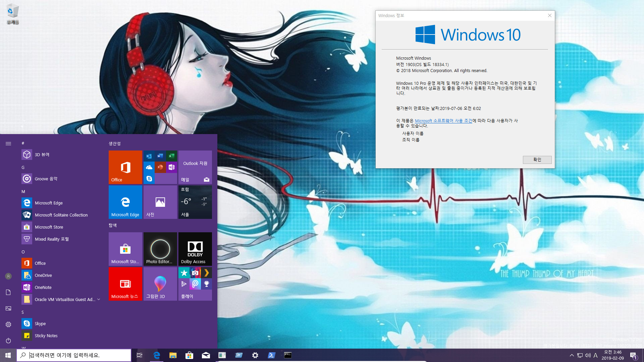The width and height of the screenshot is (644, 362).
Task: Click the 확인 button in Windows 정보
Action: [x=537, y=160]
